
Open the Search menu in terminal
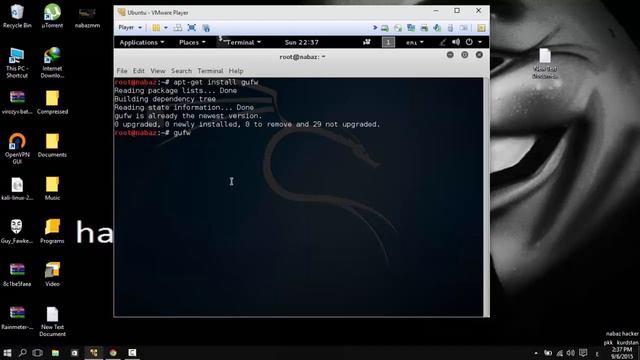[181, 71]
